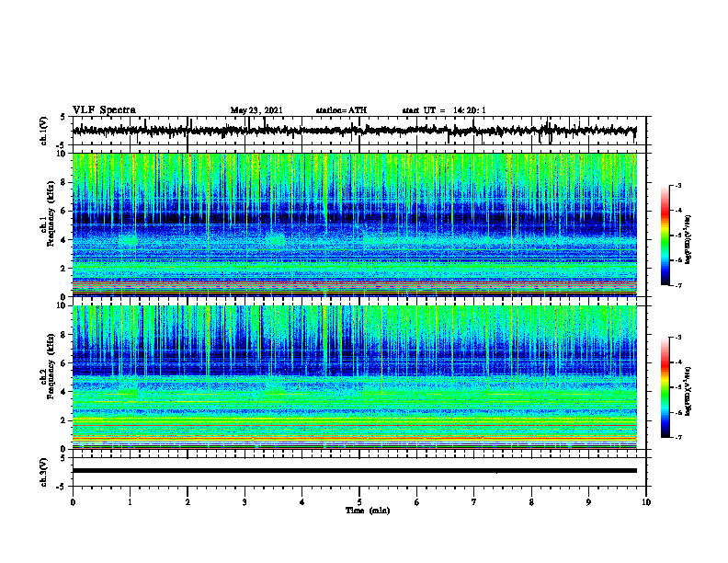Click time axis tick label "2"
728x563 pixels.
(188, 502)
